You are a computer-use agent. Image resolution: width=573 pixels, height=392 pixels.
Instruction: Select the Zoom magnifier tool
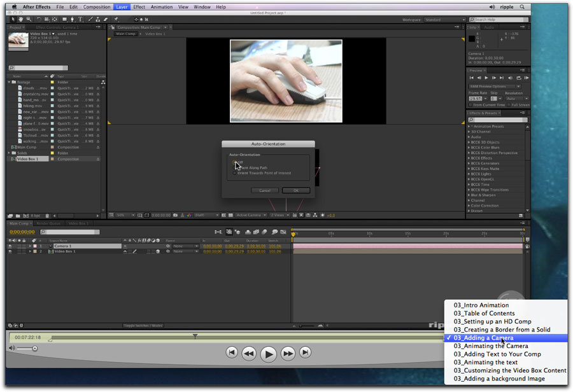tap(29, 20)
